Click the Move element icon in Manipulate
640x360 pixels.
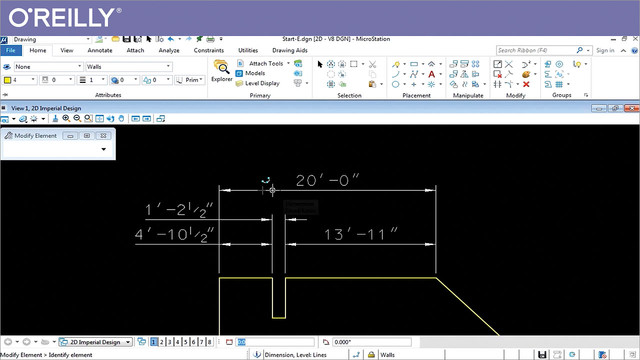tap(453, 64)
